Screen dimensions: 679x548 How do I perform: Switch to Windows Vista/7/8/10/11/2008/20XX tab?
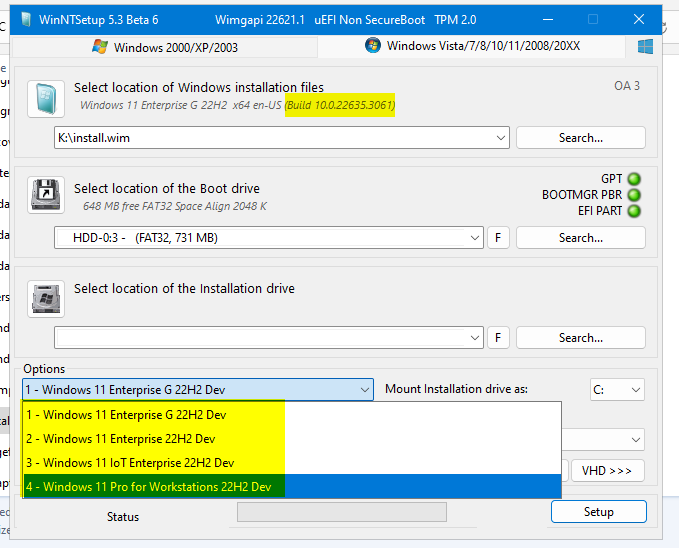472,46
